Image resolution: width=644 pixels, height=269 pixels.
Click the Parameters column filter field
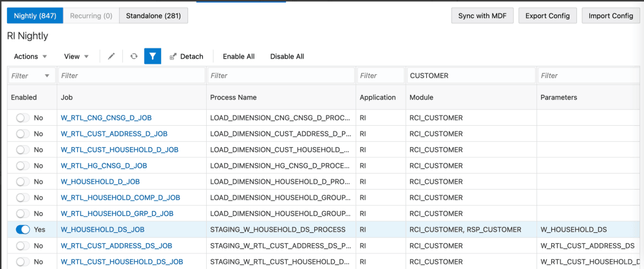point(589,75)
